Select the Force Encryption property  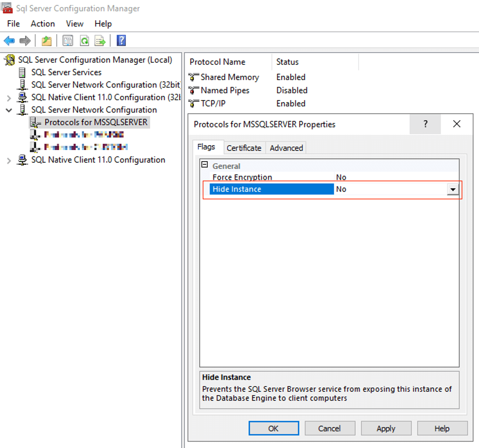(x=242, y=177)
